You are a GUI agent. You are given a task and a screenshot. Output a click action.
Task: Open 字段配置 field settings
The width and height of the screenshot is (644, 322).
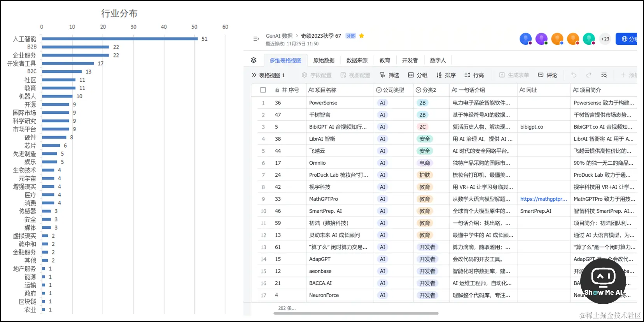(317, 75)
